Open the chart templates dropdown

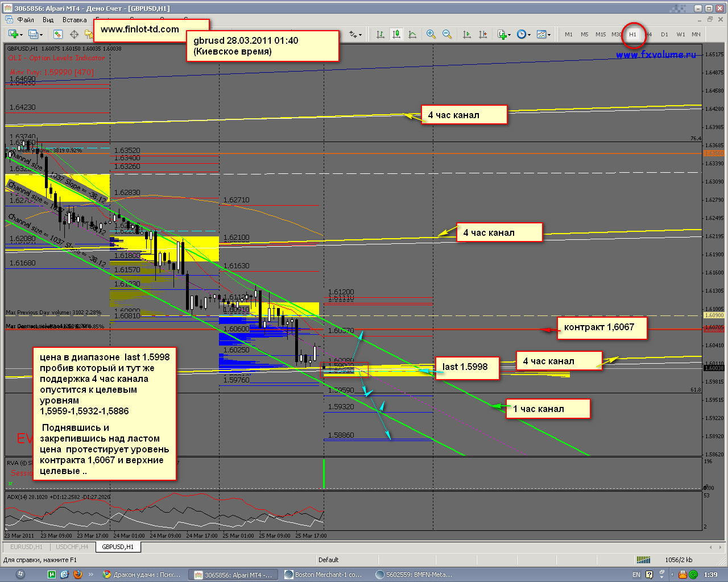pyautogui.click(x=543, y=34)
